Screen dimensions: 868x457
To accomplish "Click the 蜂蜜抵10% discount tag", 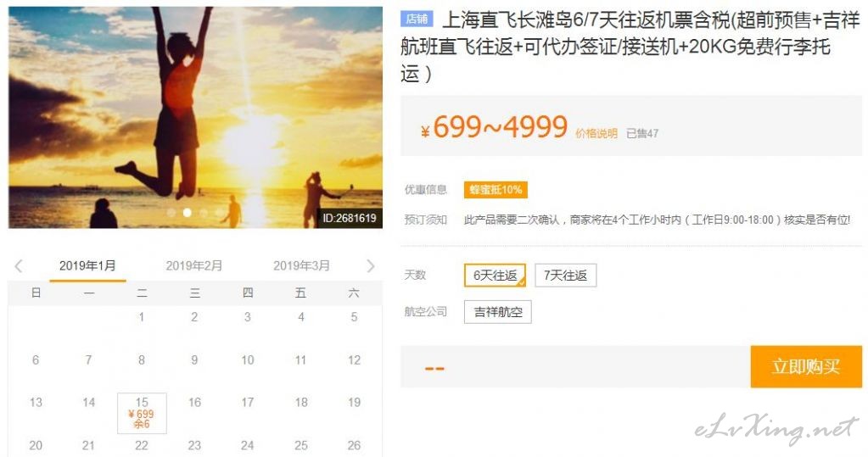I will [496, 190].
